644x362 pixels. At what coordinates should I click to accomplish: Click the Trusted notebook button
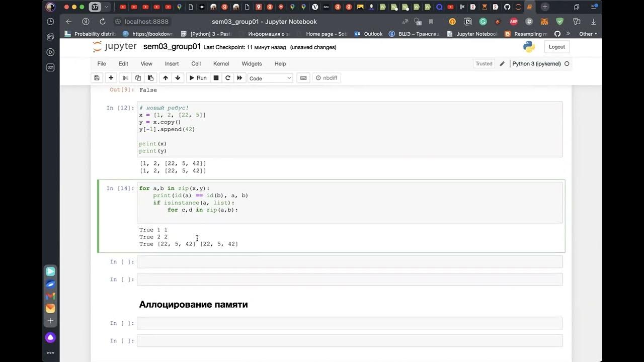484,64
